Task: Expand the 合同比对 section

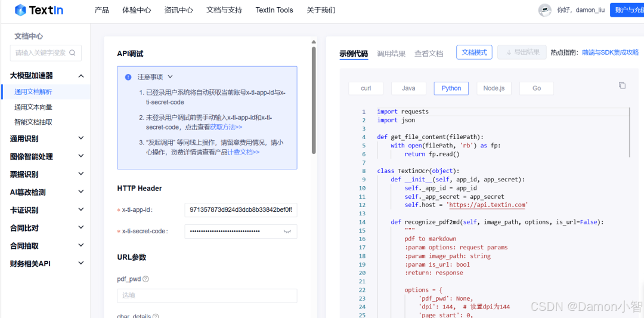Action: pyautogui.click(x=81, y=228)
